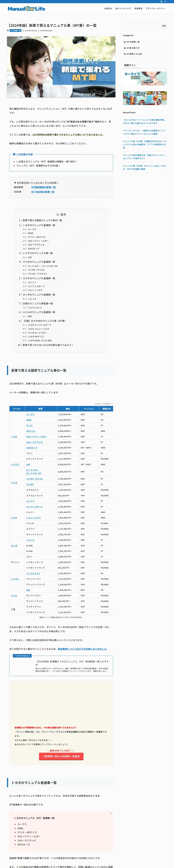
Task: Open the お問合せ menu item
Action: (108, 8)
